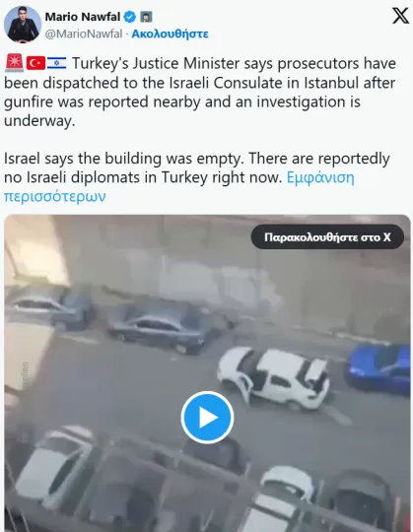The width and height of the screenshot is (413, 532).
Task: Click the blue verified checkmark badge
Action: click(130, 17)
